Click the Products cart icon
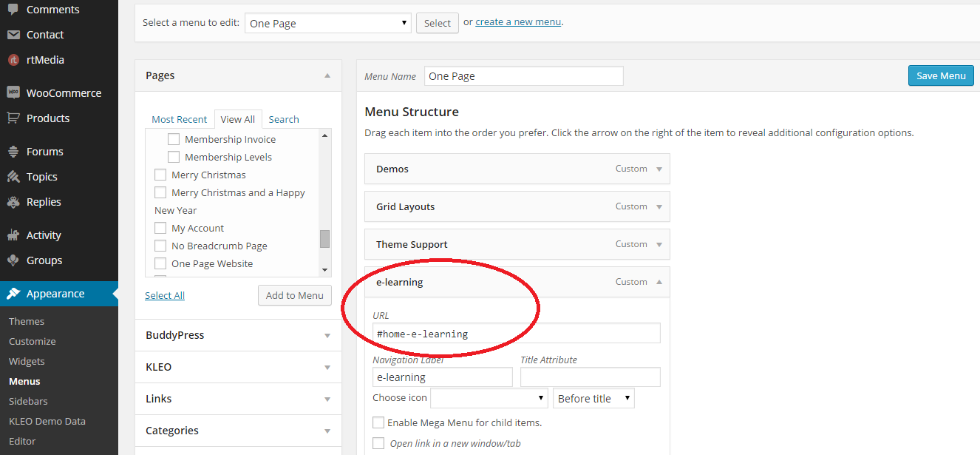The image size is (980, 455). point(13,118)
